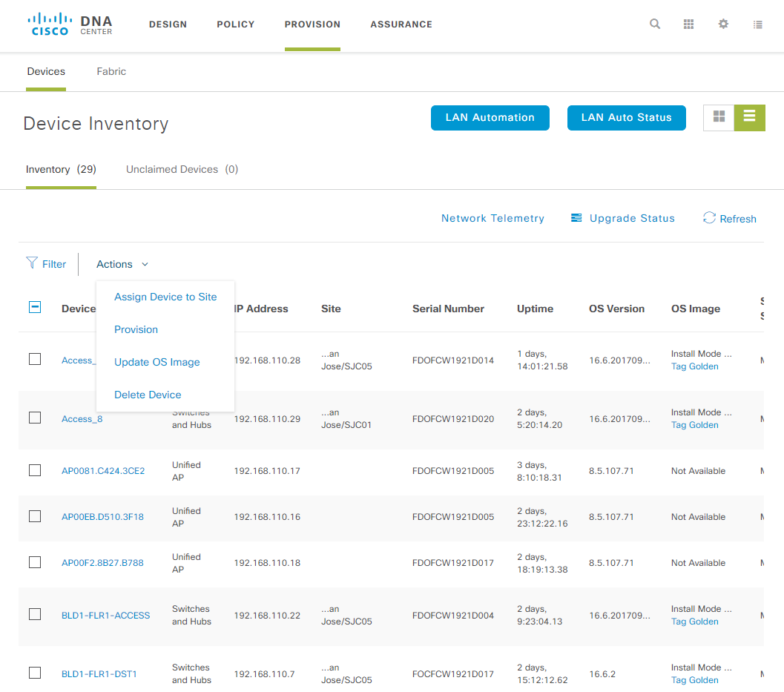The height and width of the screenshot is (692, 784).
Task: Choose Delete Device action
Action: coord(148,395)
